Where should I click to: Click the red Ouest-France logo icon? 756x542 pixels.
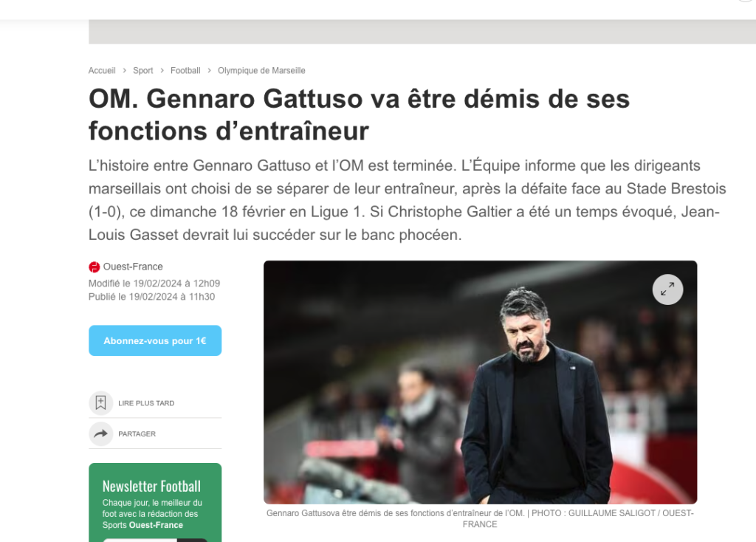coord(94,267)
